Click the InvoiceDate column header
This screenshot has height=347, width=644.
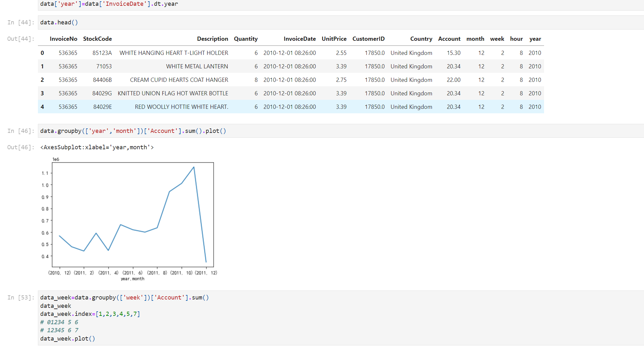click(300, 39)
